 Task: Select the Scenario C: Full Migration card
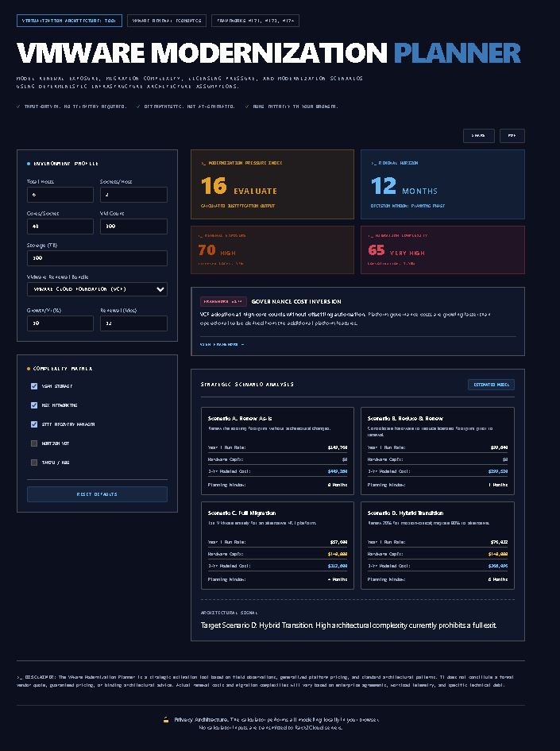[277, 545]
